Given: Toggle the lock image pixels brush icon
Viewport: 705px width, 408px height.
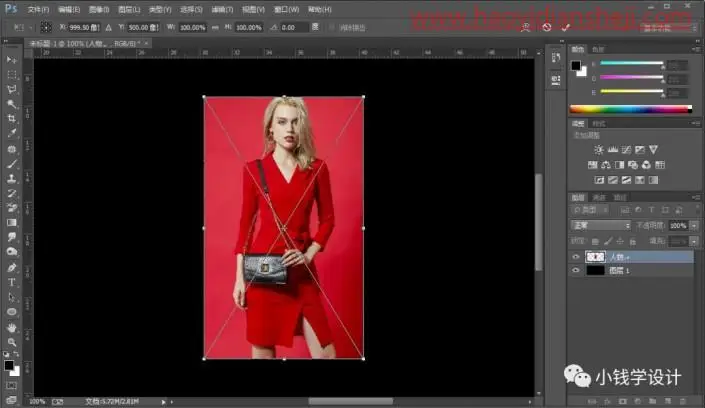Looking at the screenshot, I should 608,242.
